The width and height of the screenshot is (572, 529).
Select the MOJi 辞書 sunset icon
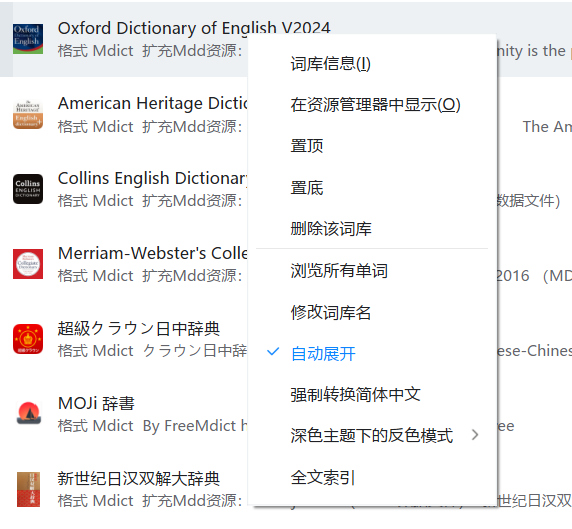pyautogui.click(x=29, y=414)
